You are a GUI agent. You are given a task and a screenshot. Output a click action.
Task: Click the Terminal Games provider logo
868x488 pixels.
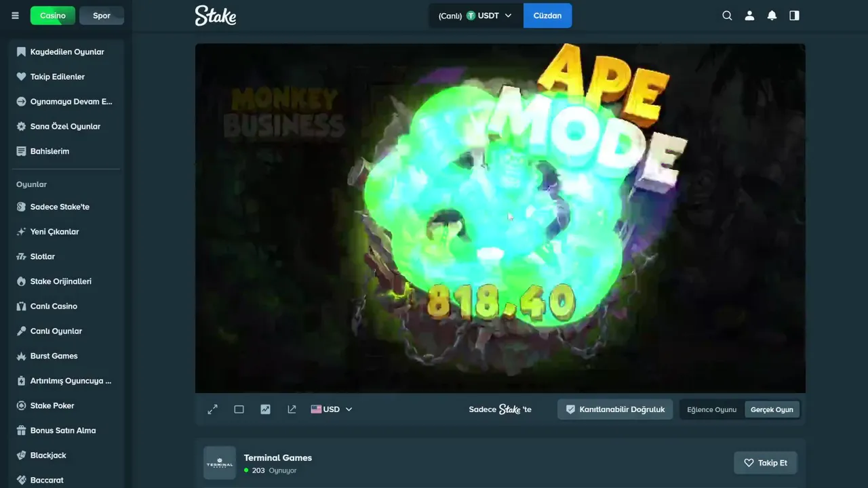[x=220, y=463]
